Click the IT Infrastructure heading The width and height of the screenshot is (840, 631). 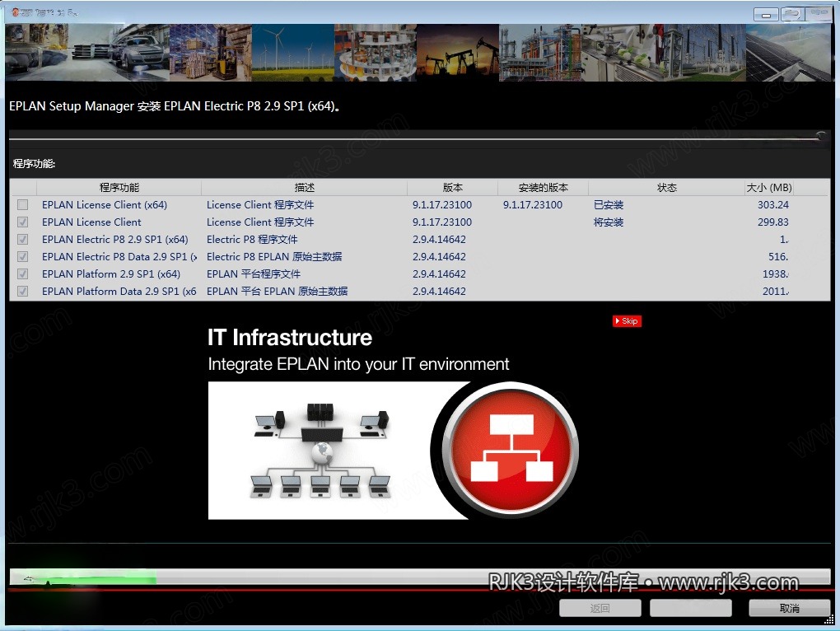coord(290,338)
